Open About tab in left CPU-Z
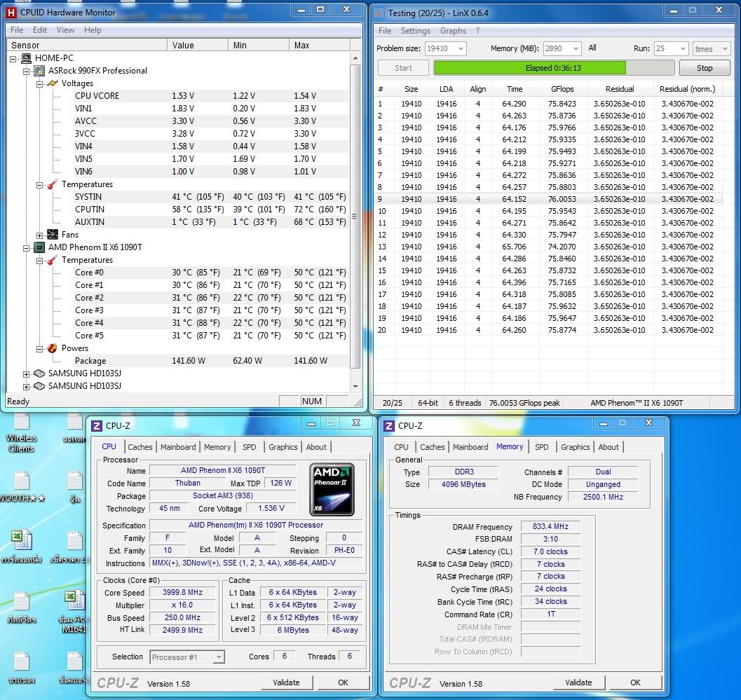The height and width of the screenshot is (700, 741). (x=316, y=447)
